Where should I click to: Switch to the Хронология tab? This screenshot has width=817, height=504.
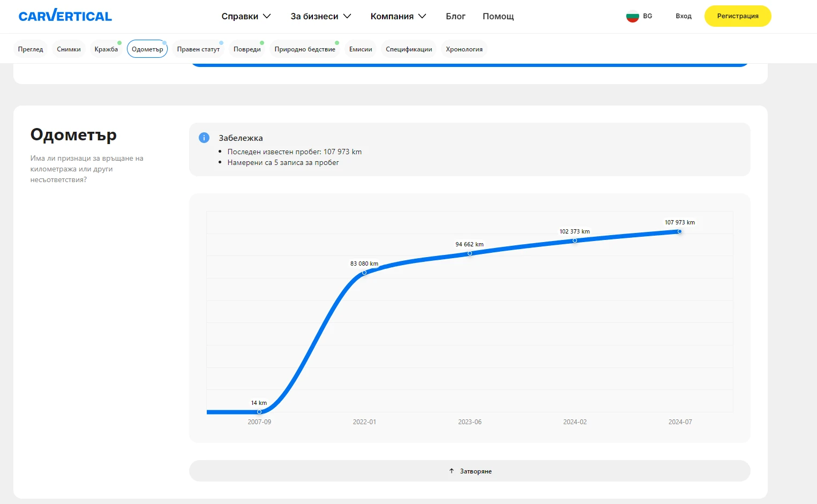464,49
